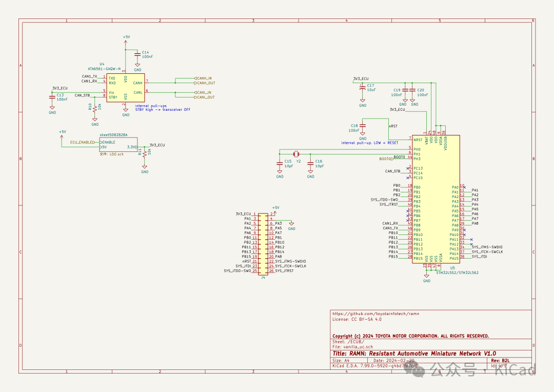The width and height of the screenshot is (554, 392).
Task: Select the 3V3_ECU label at J4 pin 1
Action: pos(244,214)
